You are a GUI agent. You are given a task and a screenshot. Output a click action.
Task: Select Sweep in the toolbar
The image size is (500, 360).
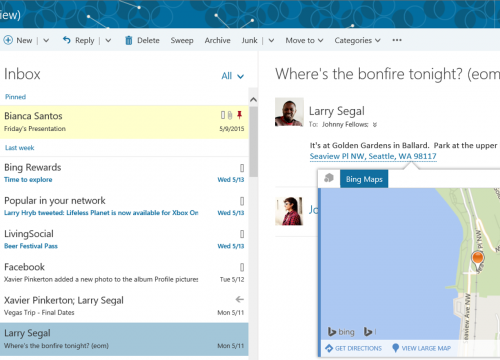[x=182, y=40]
